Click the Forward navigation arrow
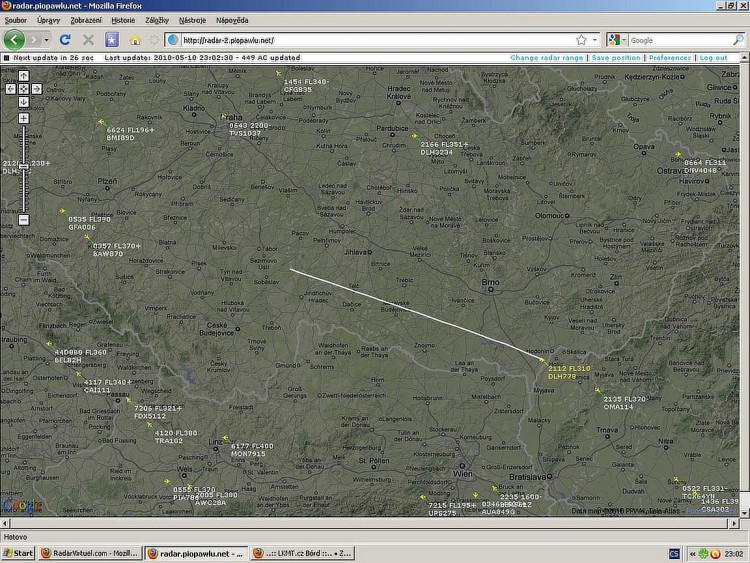 [x=33, y=40]
